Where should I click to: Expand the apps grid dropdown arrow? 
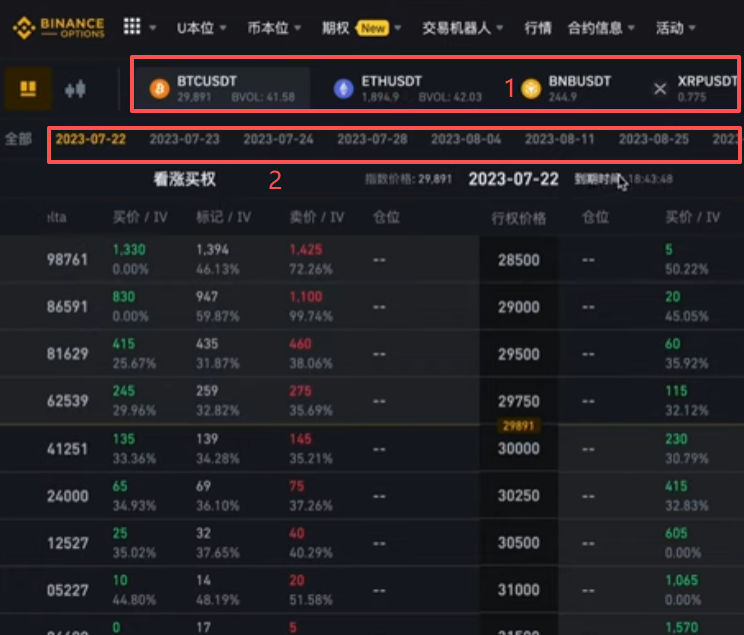(x=153, y=28)
